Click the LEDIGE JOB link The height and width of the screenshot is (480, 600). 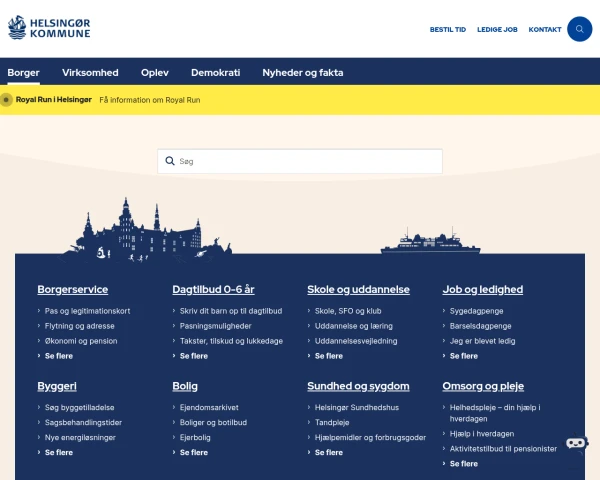[x=497, y=29]
